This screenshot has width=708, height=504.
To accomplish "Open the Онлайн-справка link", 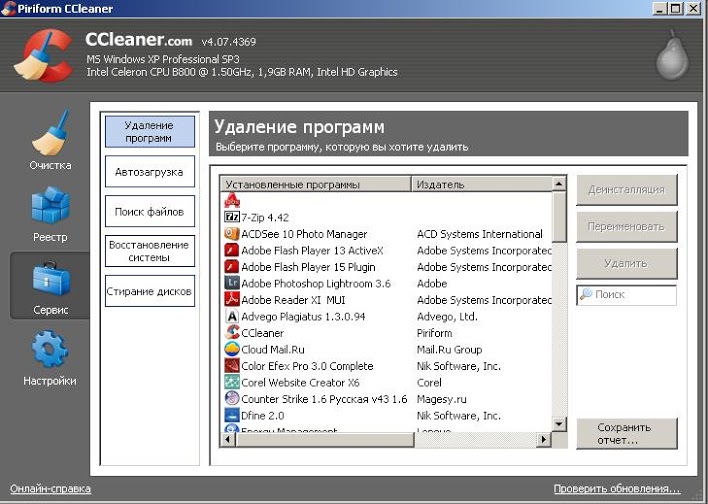I will (x=51, y=489).
